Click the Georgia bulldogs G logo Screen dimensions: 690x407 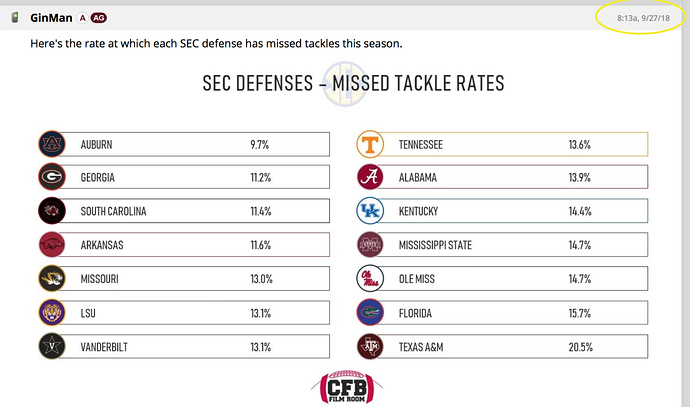click(x=52, y=178)
